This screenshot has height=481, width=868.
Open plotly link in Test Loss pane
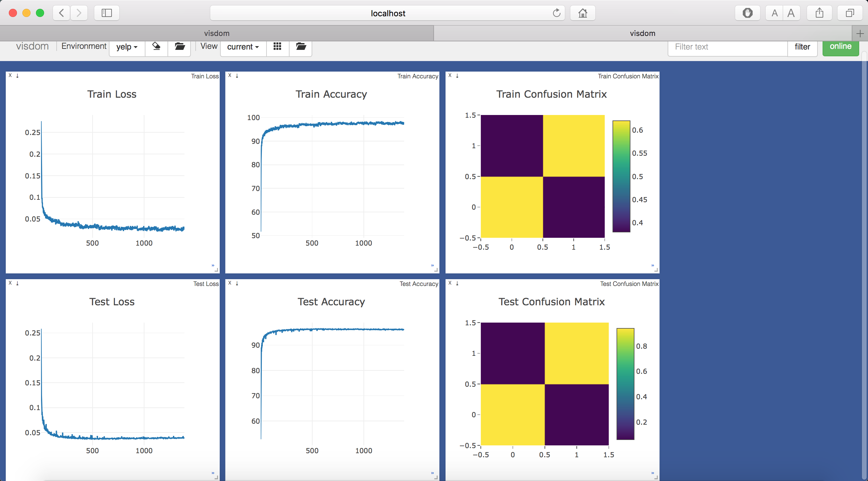(x=213, y=473)
